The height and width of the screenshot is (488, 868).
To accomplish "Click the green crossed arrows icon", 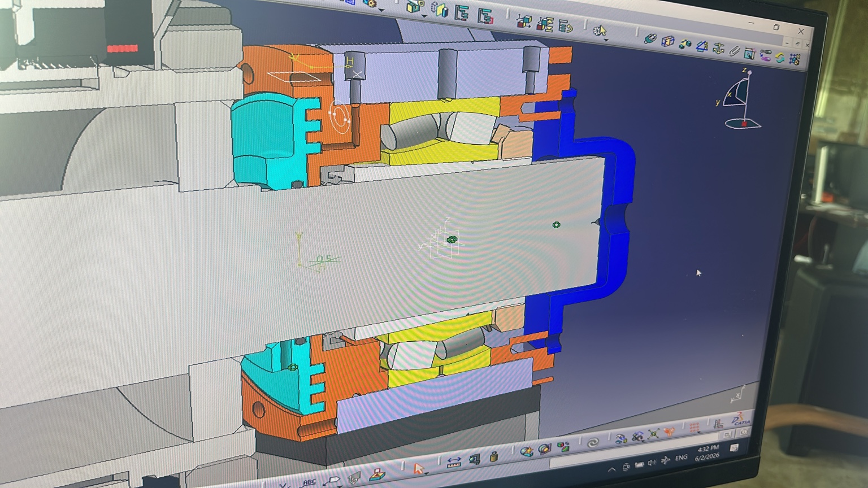I will 654,434.
